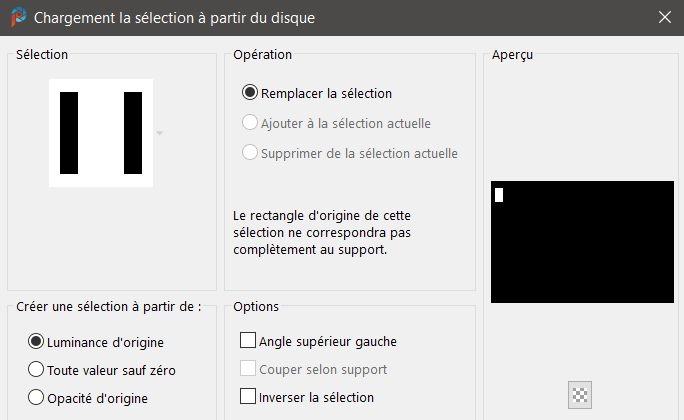Click the rectangle d'origine warning message
Viewport: 684px width, 420px height.
[322, 232]
